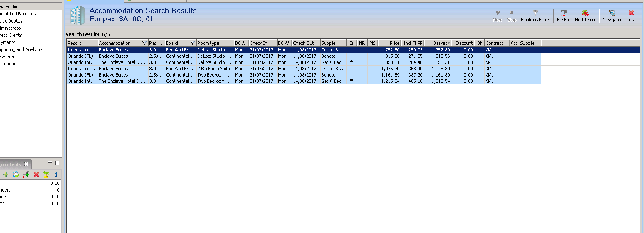
Task: Click the Of column header
Action: click(479, 43)
